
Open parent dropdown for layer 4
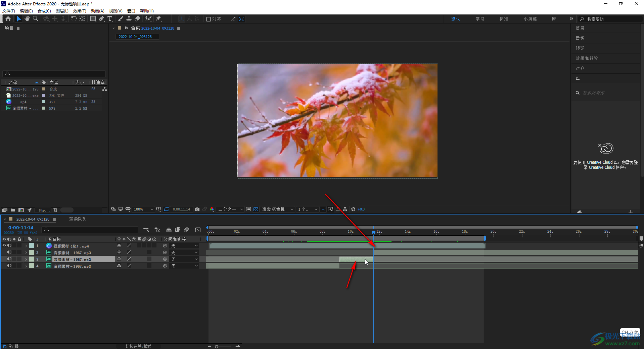(184, 266)
